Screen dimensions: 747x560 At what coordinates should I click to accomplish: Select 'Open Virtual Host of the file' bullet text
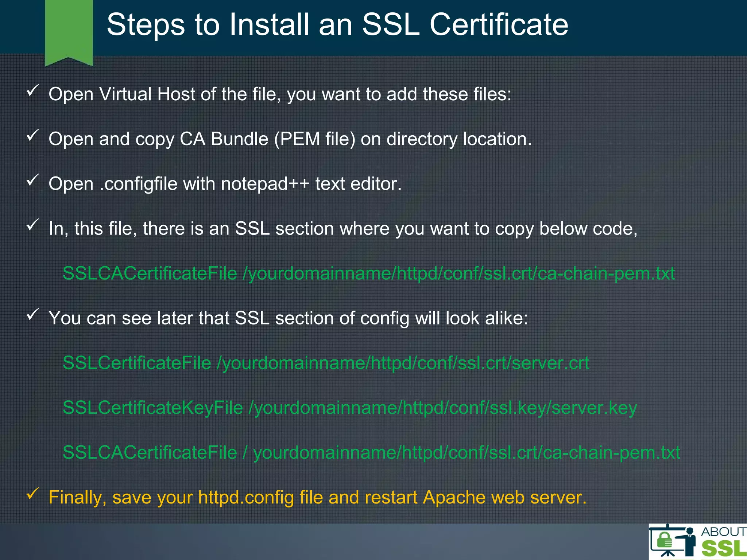(280, 94)
